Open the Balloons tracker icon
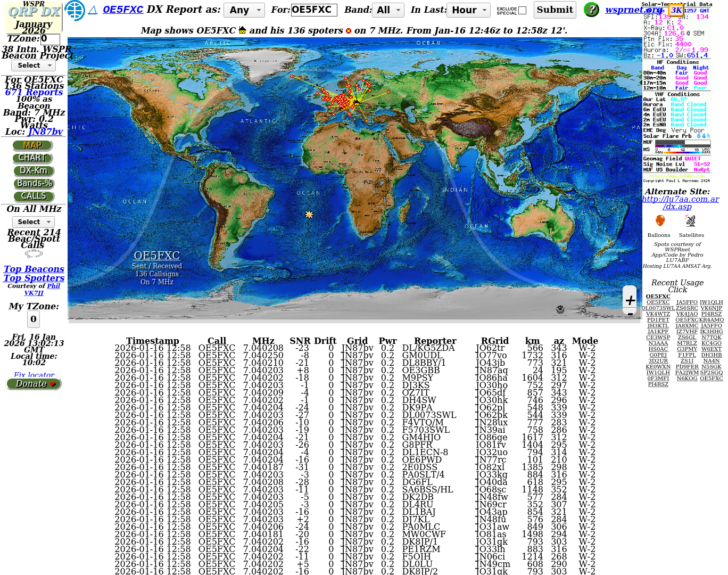The image size is (728, 575). 660,221
